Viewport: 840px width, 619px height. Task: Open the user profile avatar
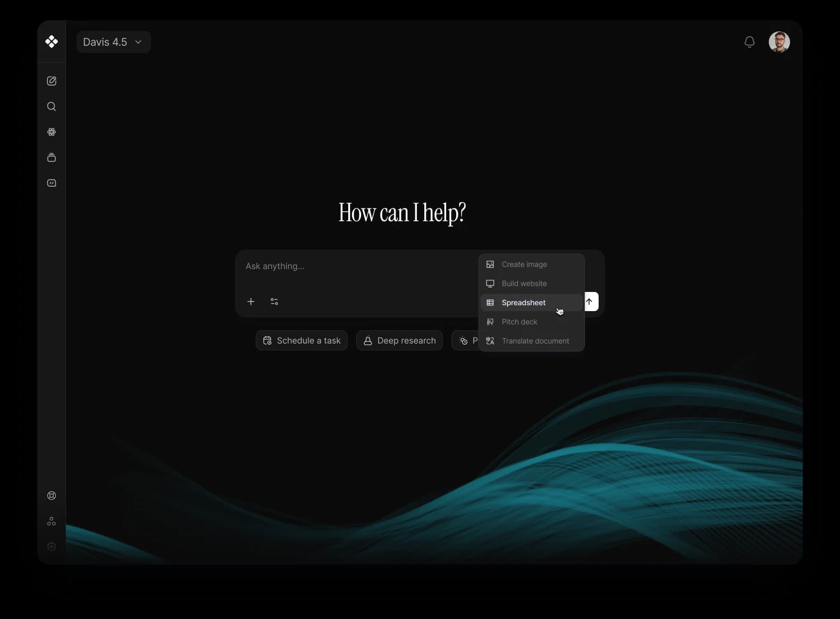click(779, 42)
